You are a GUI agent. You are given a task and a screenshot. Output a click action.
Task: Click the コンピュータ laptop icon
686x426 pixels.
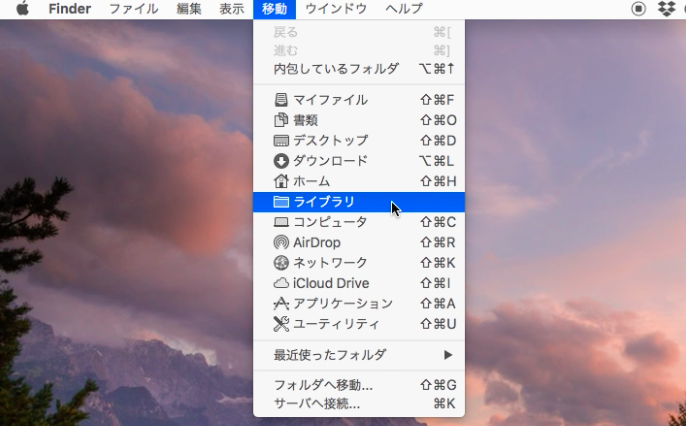[x=281, y=222]
